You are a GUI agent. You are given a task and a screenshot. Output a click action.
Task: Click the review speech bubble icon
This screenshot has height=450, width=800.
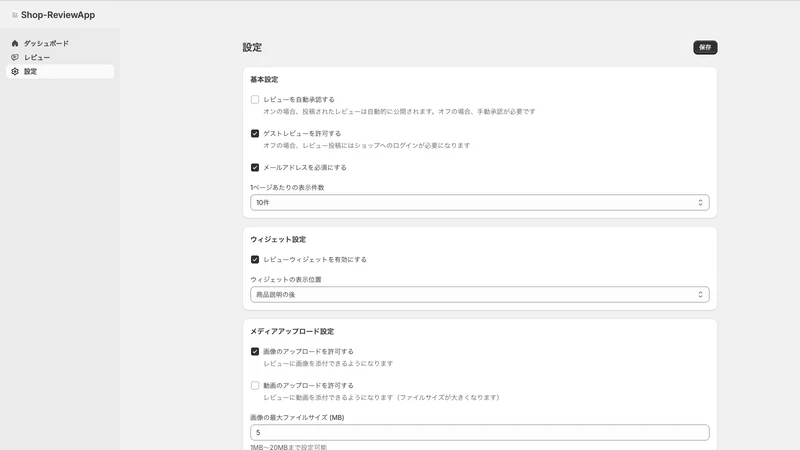click(15, 57)
